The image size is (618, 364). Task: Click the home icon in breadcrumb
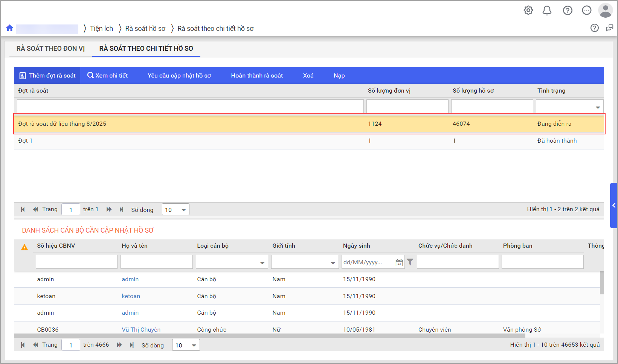click(10, 28)
